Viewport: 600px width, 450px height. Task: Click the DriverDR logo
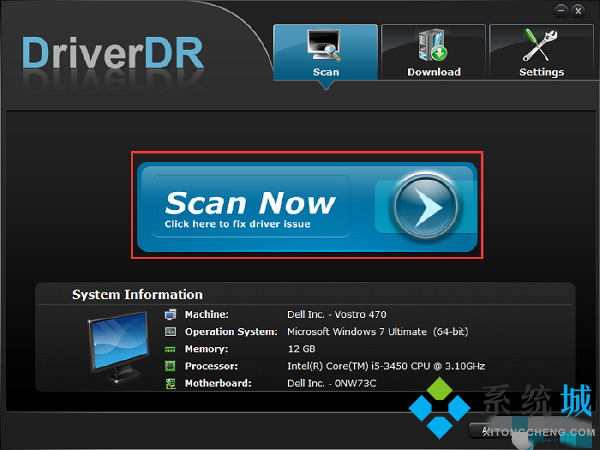113,53
